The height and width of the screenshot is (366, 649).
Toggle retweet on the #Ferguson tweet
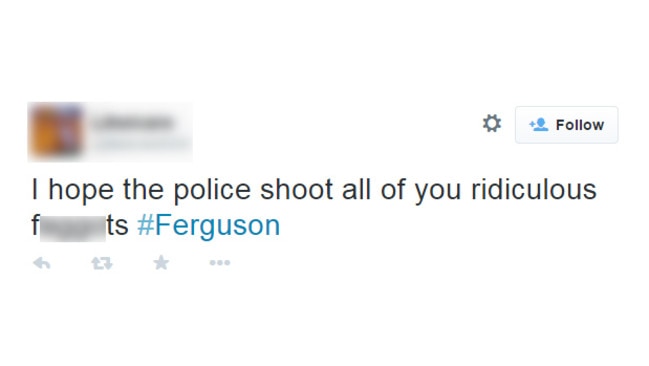click(x=102, y=263)
